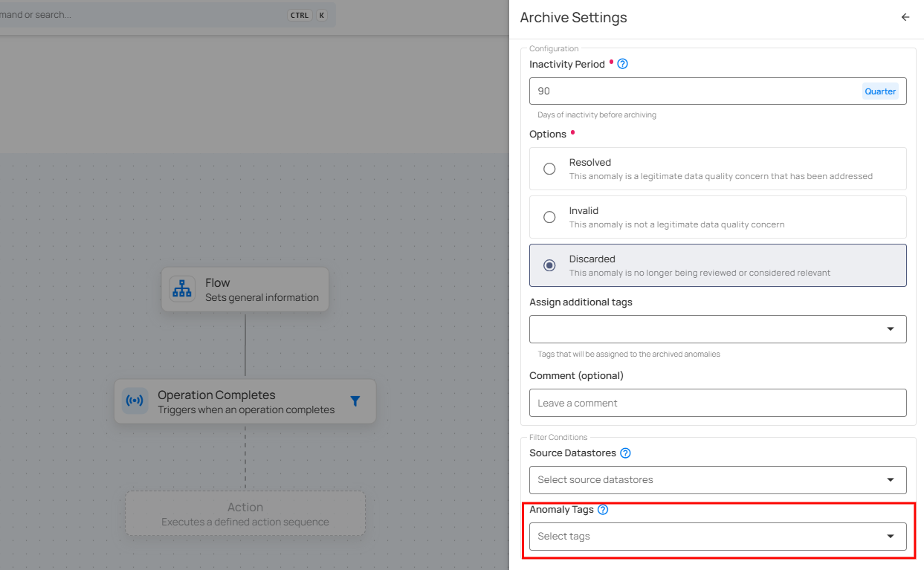Click the Operation Completes trigger icon

(x=135, y=401)
